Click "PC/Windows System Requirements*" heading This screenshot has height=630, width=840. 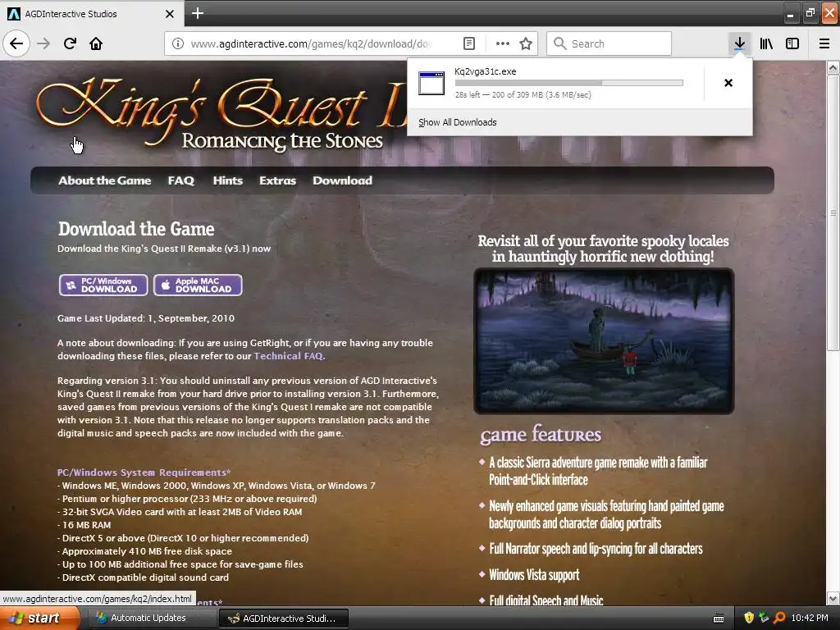144,472
